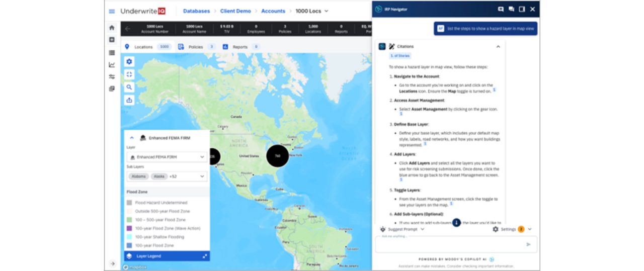The height and width of the screenshot is (271, 644).
Task: Expand the Suggest Prompt dropdown
Action: [x=422, y=229]
